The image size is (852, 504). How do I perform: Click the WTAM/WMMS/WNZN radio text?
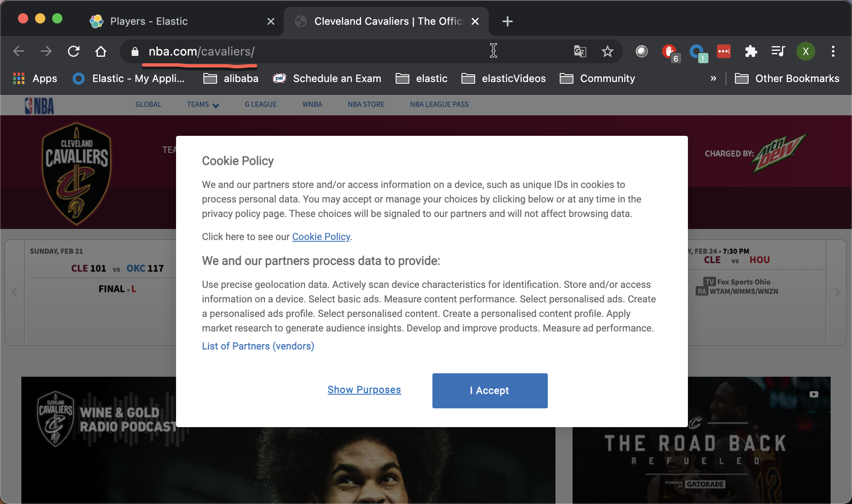pyautogui.click(x=744, y=291)
